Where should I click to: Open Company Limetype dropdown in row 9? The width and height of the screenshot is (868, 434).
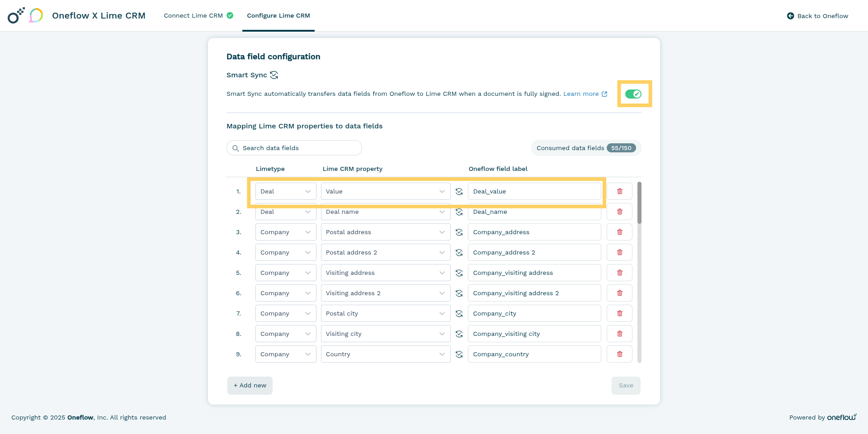286,354
